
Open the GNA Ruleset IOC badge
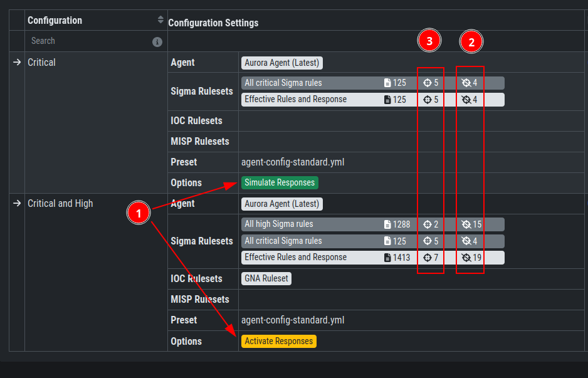tap(266, 278)
